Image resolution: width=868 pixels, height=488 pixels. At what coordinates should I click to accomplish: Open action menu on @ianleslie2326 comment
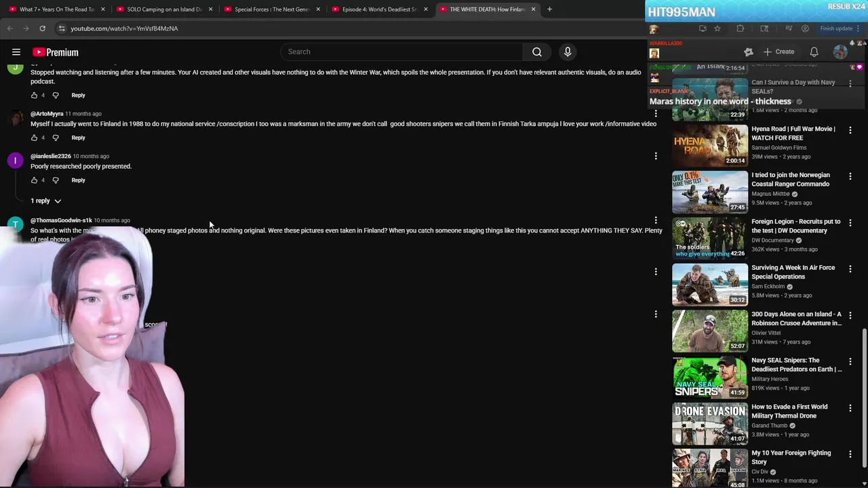(x=656, y=157)
